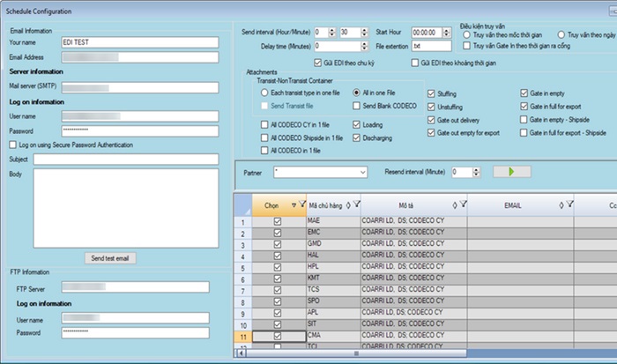The height and width of the screenshot is (364, 617).
Task: Toggle the Stuffing checkbox
Action: tap(431, 93)
